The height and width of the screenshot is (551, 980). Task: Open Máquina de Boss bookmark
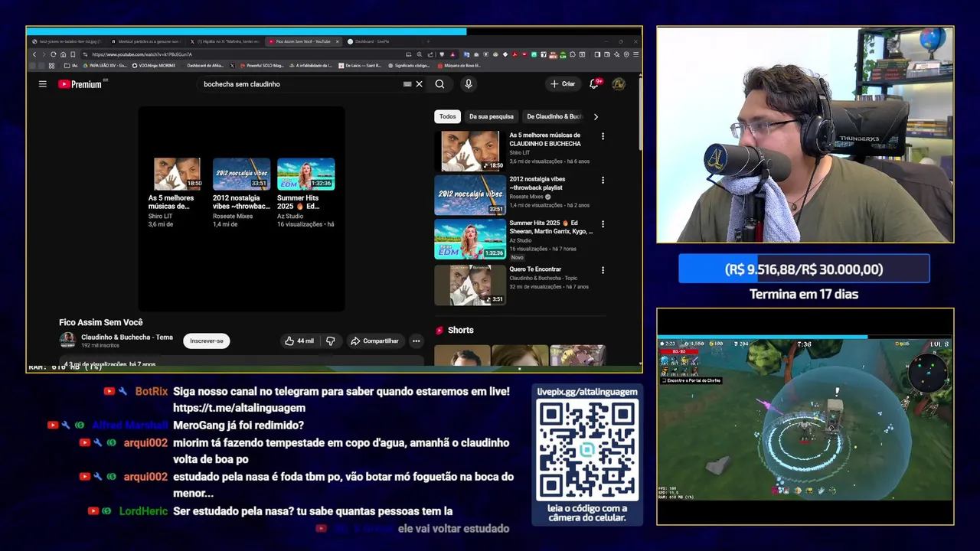tap(459, 66)
